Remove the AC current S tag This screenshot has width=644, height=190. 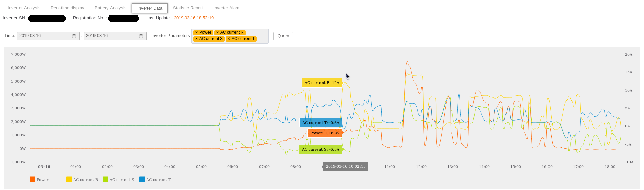pos(197,39)
